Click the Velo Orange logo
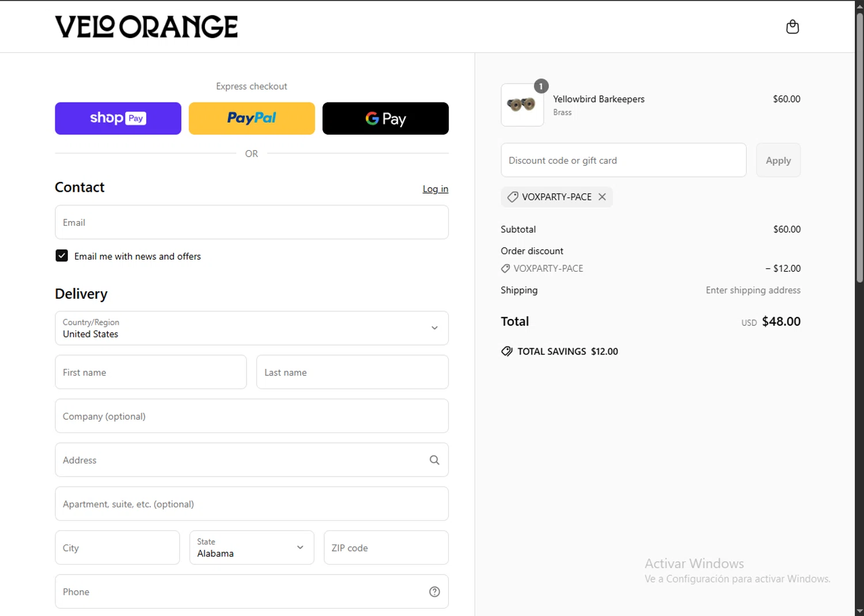Image resolution: width=864 pixels, height=616 pixels. coord(146,26)
